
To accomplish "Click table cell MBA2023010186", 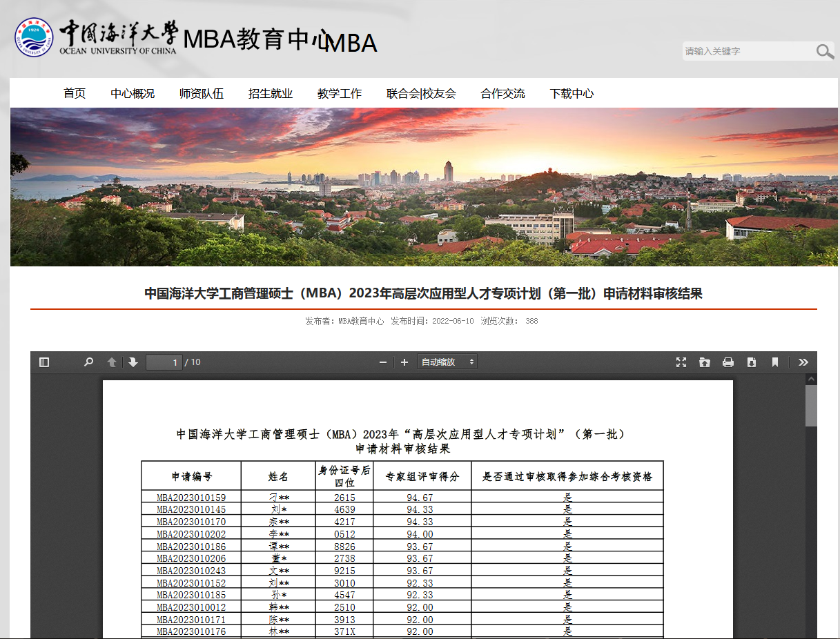I will coord(191,547).
